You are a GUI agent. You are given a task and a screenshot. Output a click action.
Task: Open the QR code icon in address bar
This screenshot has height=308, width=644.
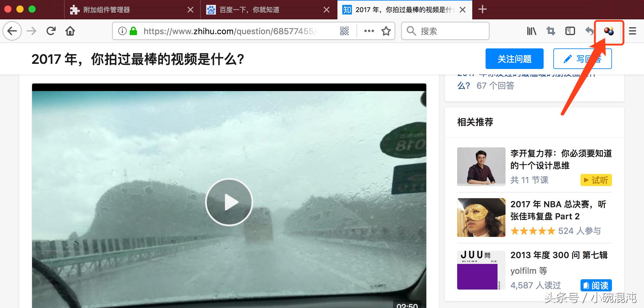tap(344, 31)
